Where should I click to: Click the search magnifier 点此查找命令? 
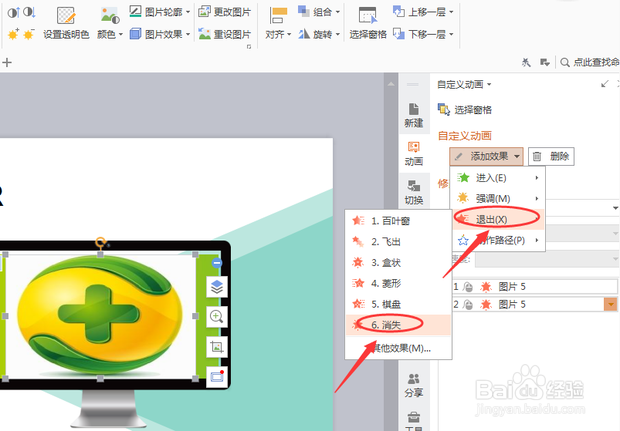[590, 62]
